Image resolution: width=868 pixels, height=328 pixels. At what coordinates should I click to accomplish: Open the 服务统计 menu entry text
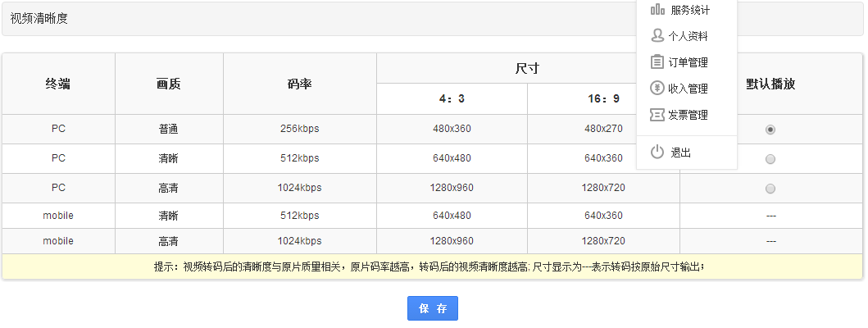(x=690, y=11)
